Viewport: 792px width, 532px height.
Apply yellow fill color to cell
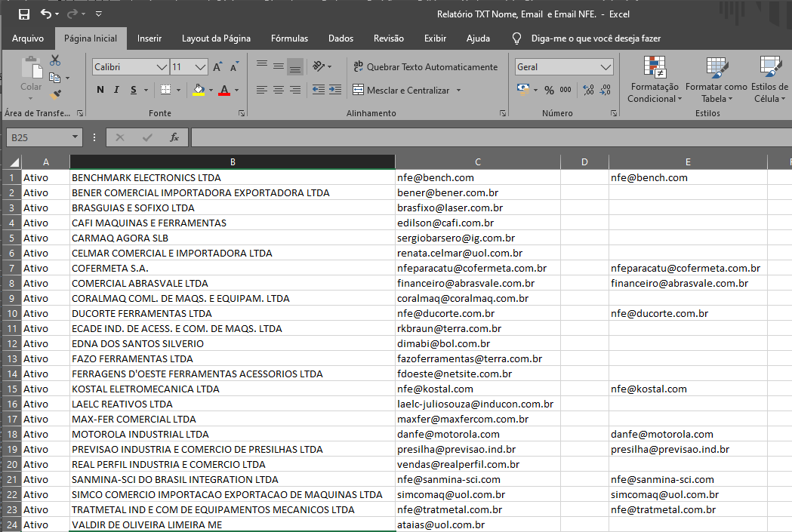[199, 91]
